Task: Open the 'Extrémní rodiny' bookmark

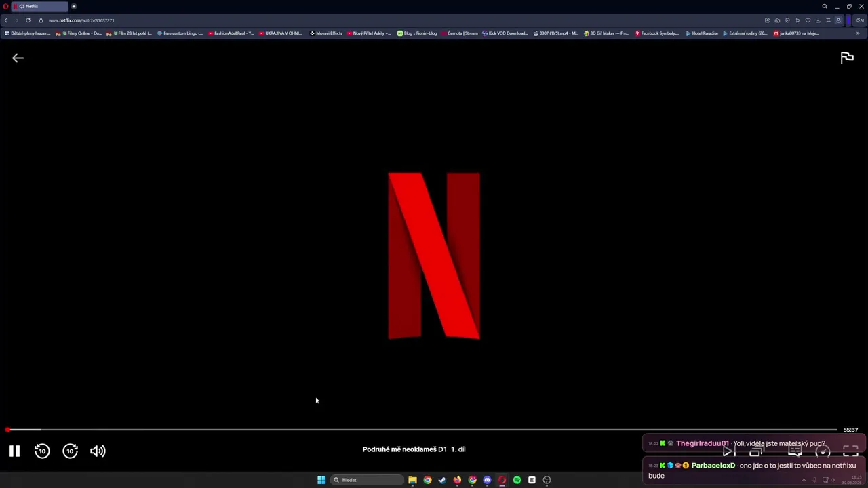Action: point(745,33)
